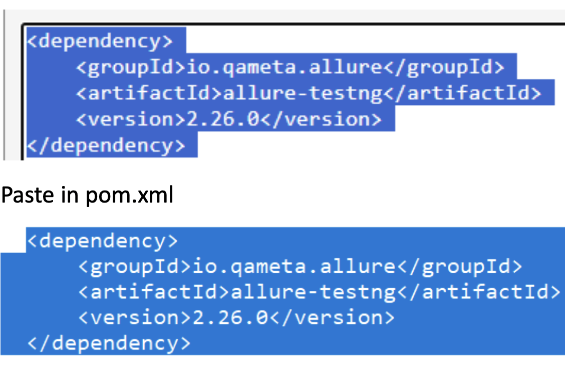Click the closing groupId tag in the bordered box
This screenshot has height=371, width=588.
tap(443, 67)
